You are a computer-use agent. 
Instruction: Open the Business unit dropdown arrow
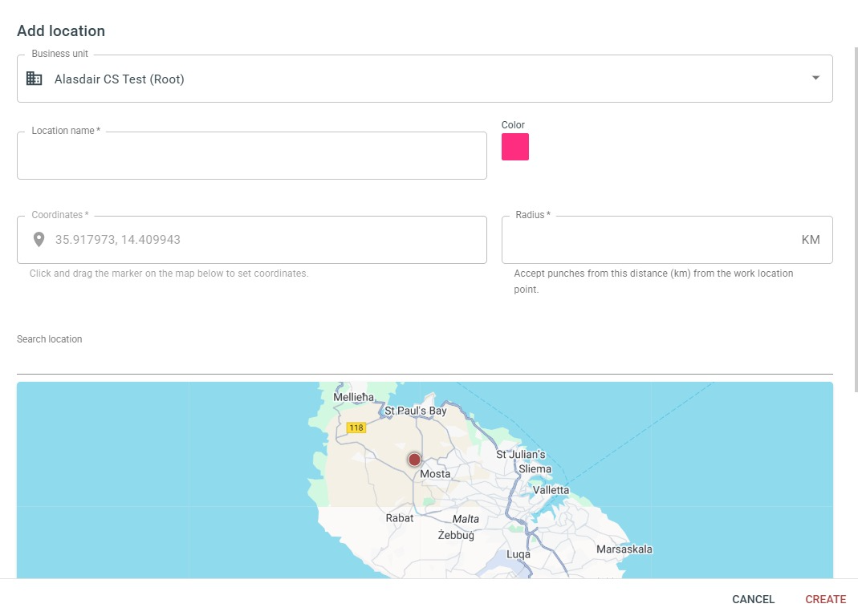815,79
